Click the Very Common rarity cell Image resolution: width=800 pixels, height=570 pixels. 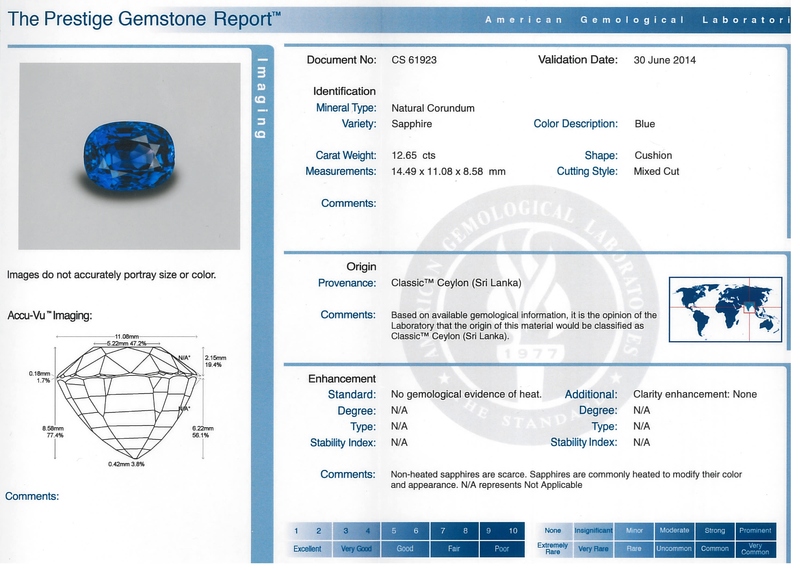[755, 548]
